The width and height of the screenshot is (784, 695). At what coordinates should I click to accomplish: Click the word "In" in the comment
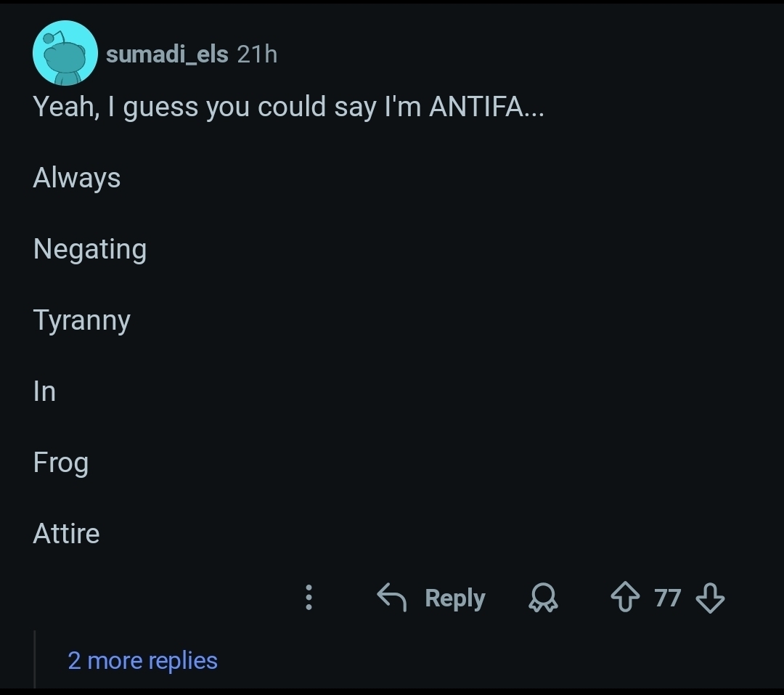point(44,391)
